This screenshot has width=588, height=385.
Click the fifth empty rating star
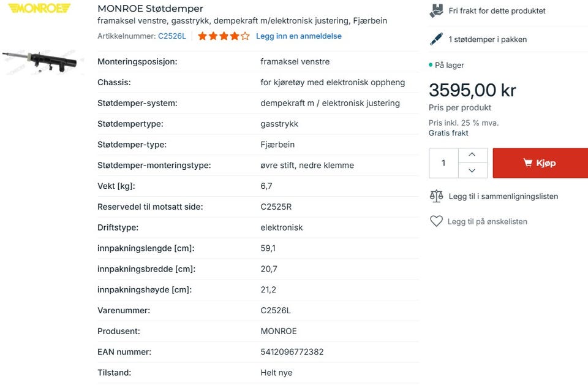coord(245,36)
